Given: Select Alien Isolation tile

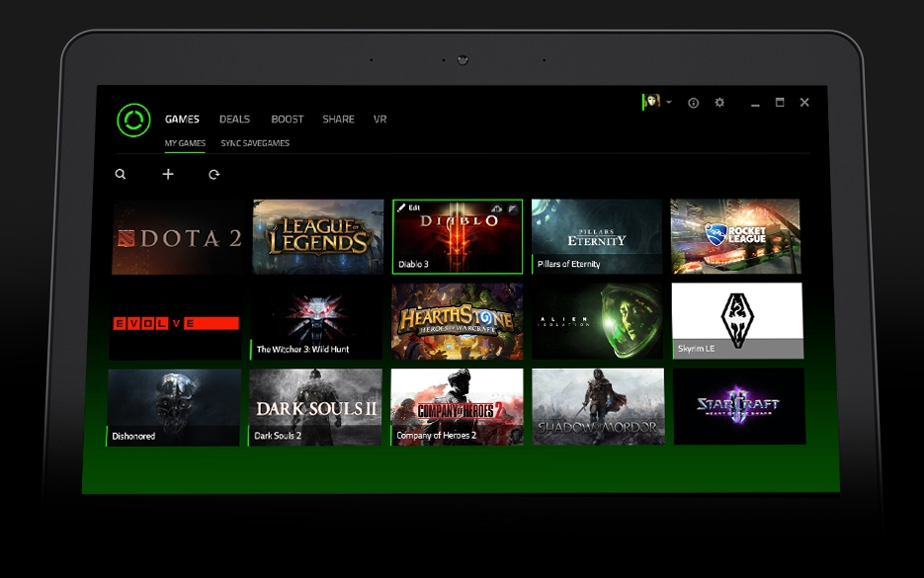Looking at the screenshot, I should point(598,321).
